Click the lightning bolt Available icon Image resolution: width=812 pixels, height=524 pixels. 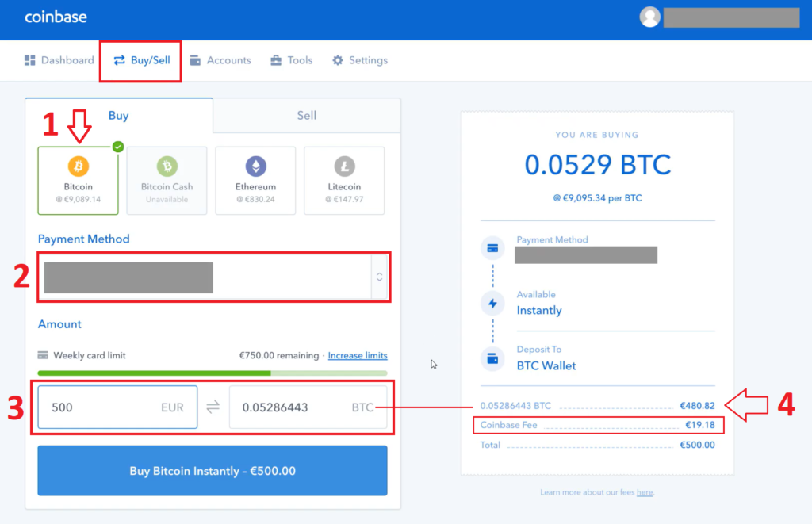(492, 304)
